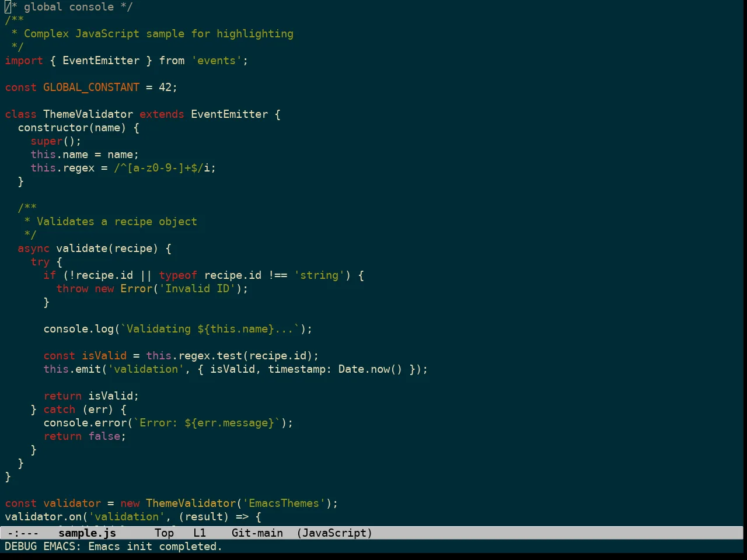Click the 'console.log' call
The image size is (747, 560).
tap(78, 329)
